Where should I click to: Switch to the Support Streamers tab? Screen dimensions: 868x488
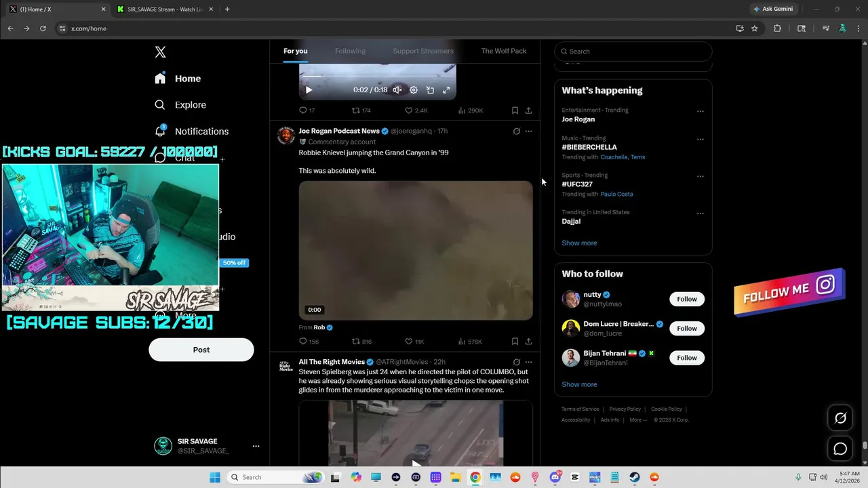tap(423, 51)
